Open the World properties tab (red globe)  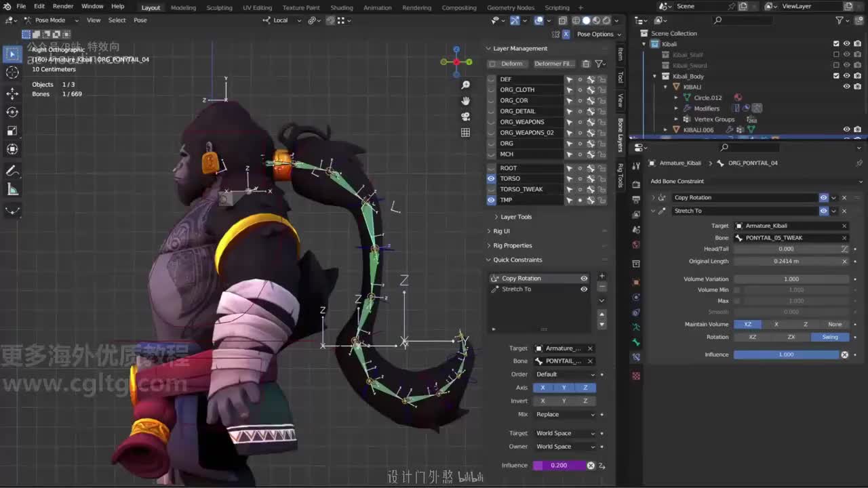tap(635, 245)
